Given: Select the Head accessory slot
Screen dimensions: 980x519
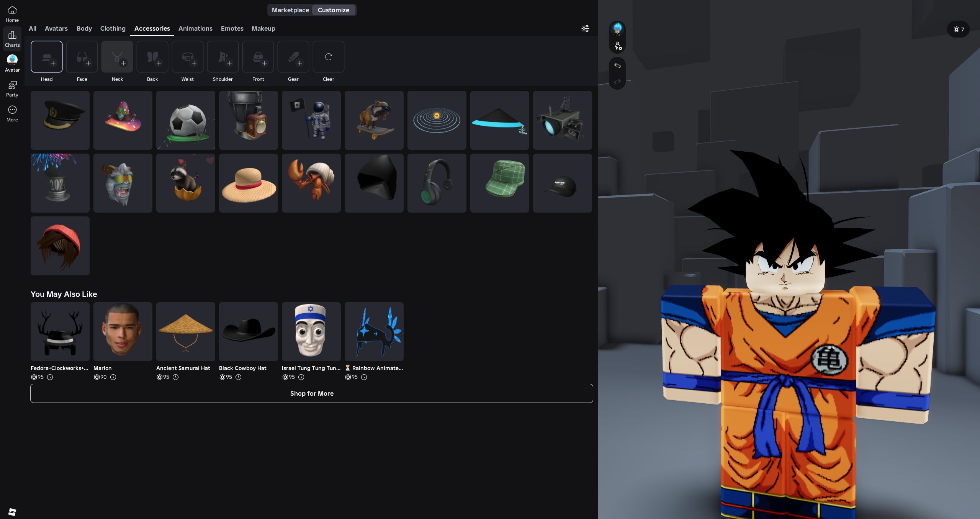Looking at the screenshot, I should (47, 57).
